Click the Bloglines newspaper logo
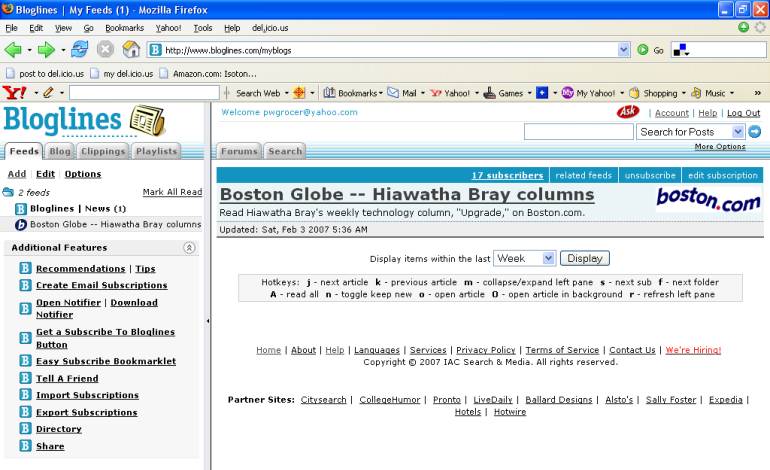Screen dimensions: 770x470 (x=147, y=120)
